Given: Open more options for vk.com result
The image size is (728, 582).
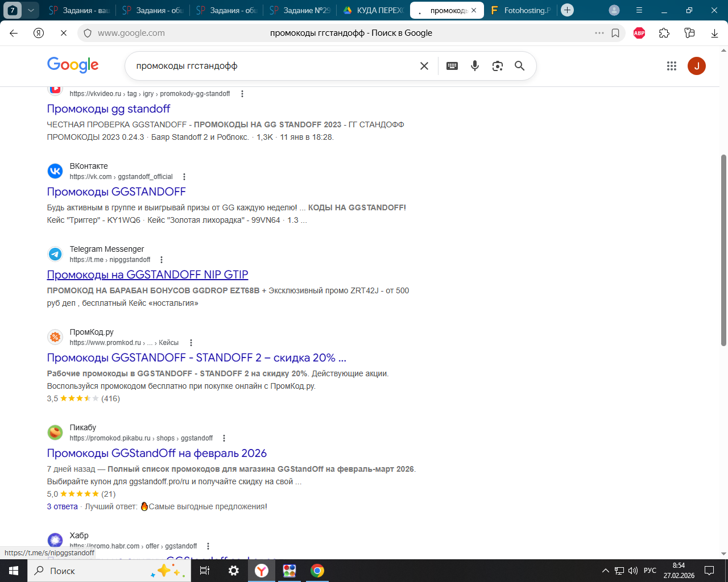Looking at the screenshot, I should tap(184, 177).
